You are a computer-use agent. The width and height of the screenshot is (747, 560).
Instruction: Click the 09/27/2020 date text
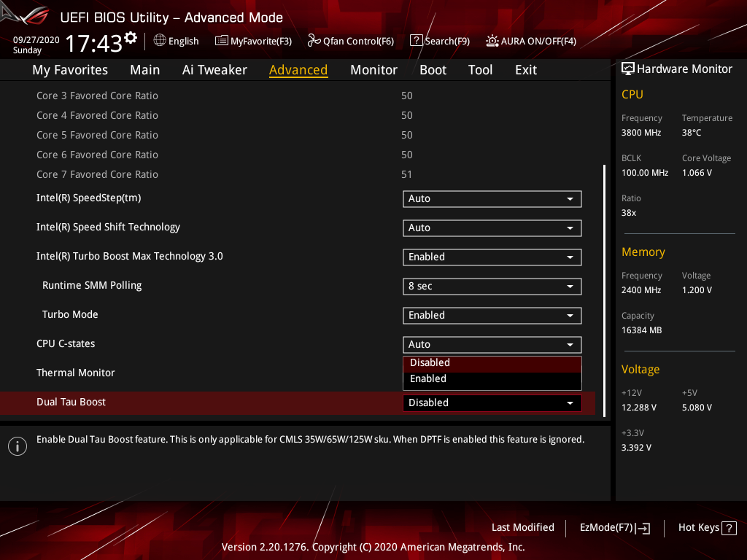(36, 40)
